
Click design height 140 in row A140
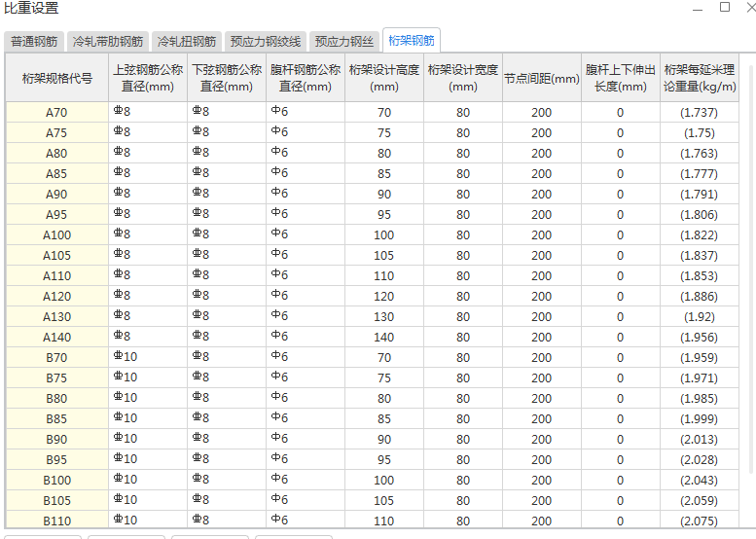(384, 337)
